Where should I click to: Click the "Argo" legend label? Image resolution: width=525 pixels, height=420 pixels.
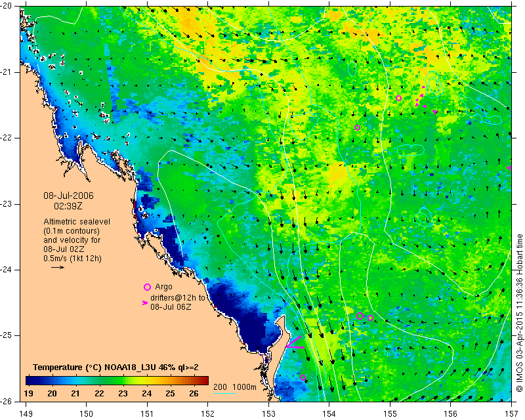[163, 287]
